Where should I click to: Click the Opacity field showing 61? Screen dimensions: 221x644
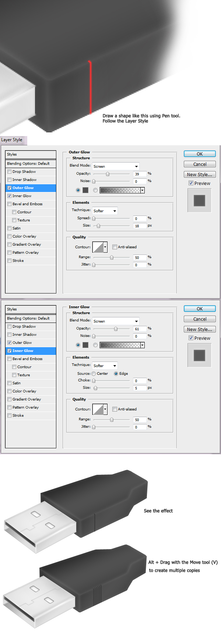click(140, 329)
